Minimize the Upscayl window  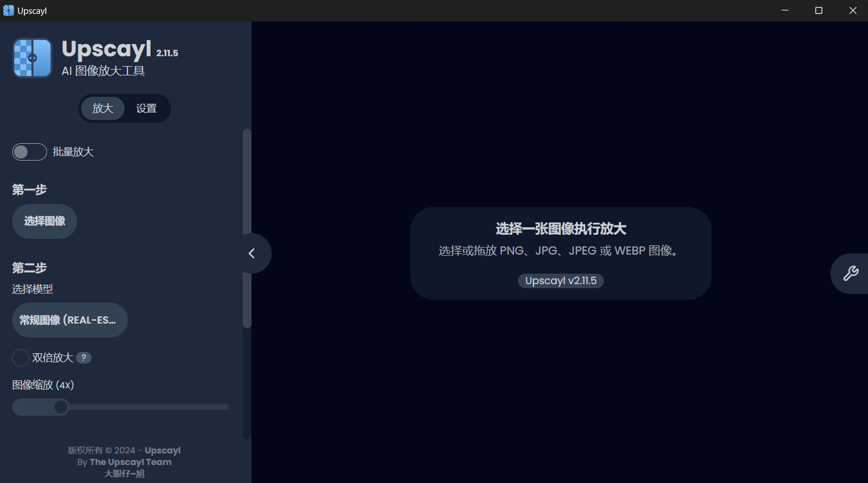click(x=785, y=10)
